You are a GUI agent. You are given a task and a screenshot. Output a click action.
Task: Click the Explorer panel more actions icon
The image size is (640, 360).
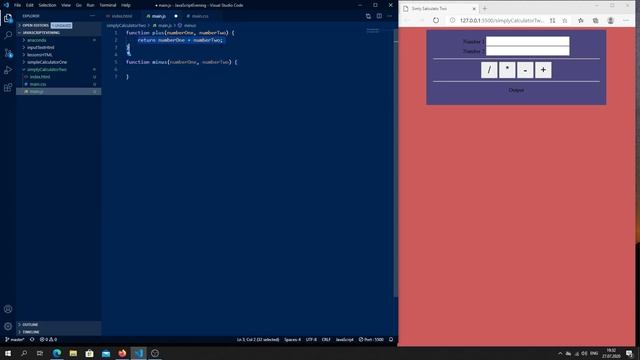pyautogui.click(x=93, y=16)
